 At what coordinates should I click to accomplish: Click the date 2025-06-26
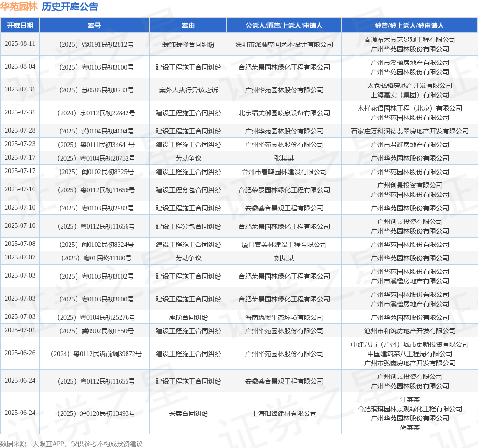[20, 353]
